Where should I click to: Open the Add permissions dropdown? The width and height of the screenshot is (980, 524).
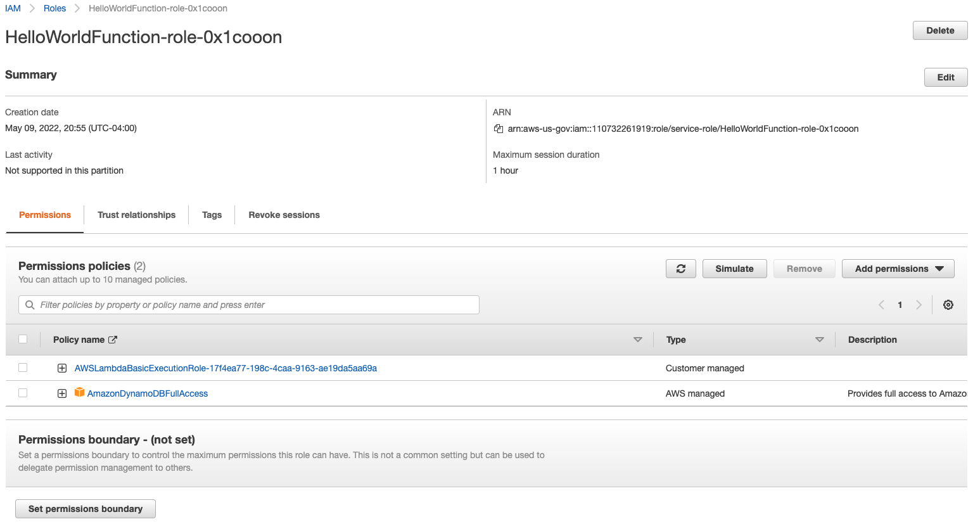click(x=898, y=268)
